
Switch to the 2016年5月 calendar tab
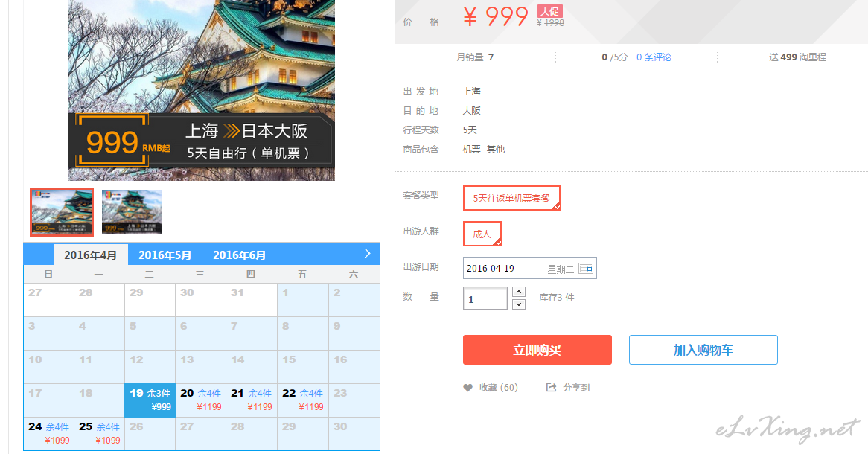pos(165,255)
